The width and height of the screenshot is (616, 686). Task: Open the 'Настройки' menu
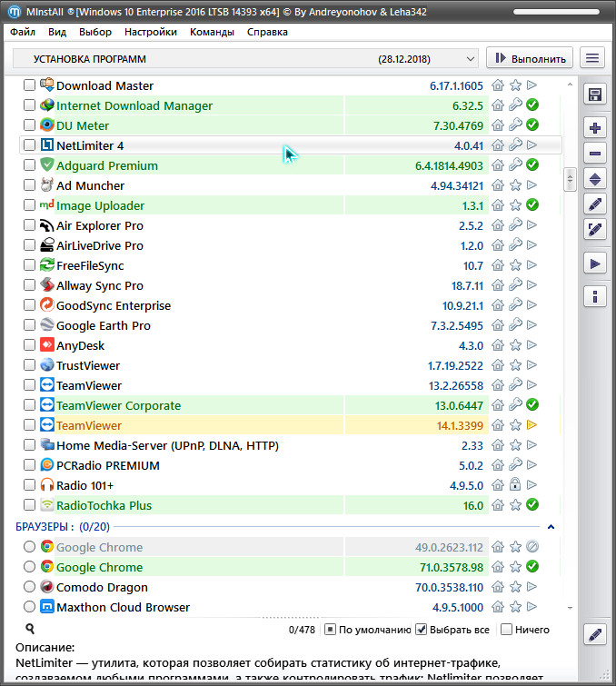point(151,32)
